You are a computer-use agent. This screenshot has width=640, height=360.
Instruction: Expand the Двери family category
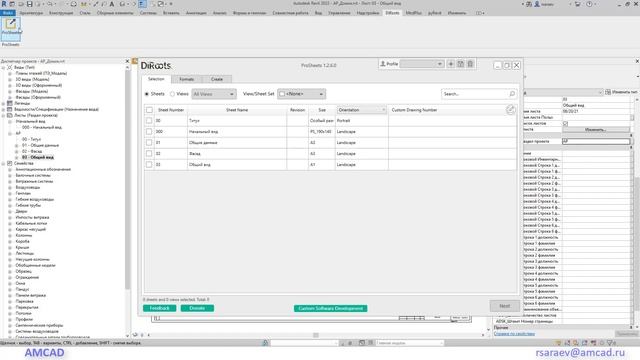[10, 211]
